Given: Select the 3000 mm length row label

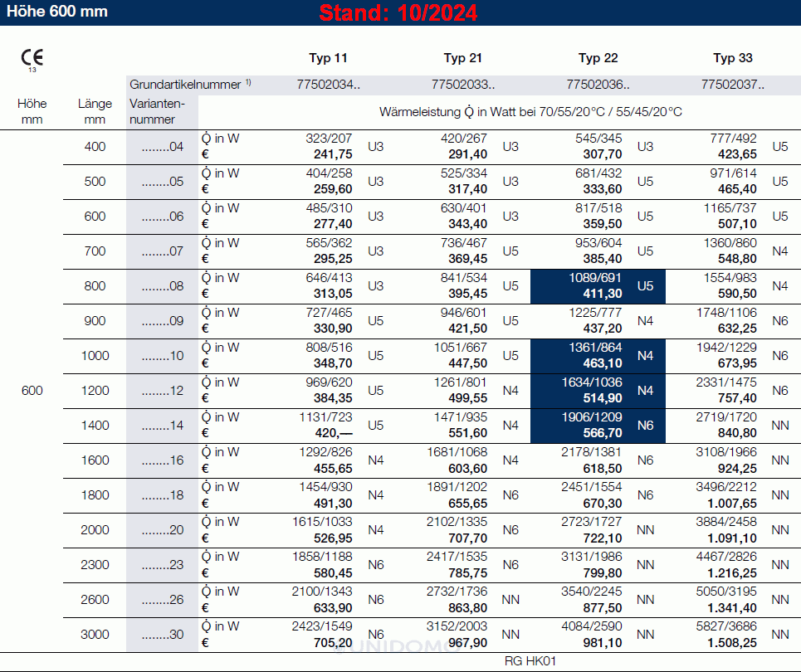Looking at the screenshot, I should [95, 635].
